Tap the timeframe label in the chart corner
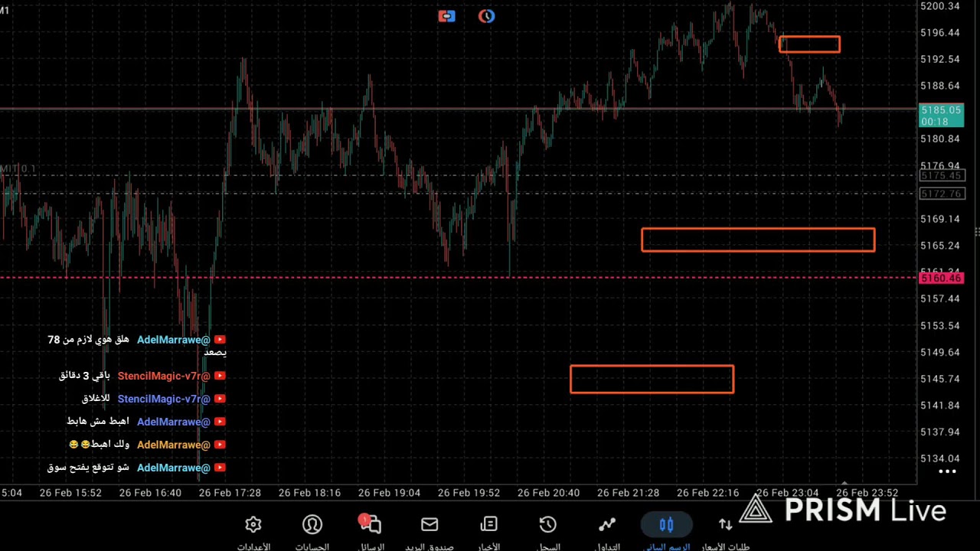 click(5, 10)
